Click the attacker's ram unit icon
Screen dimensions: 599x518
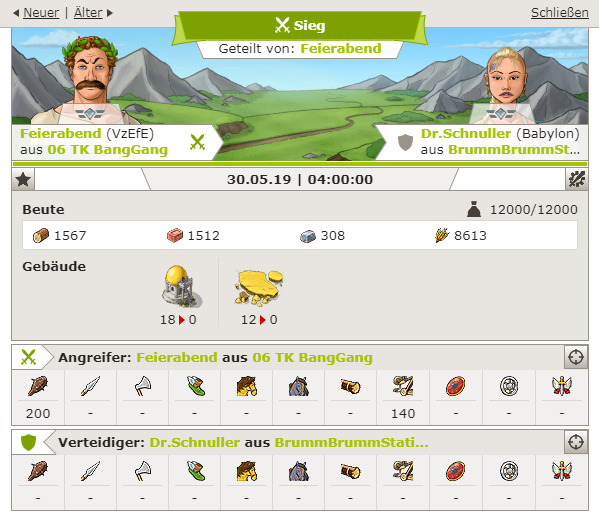tap(350, 386)
